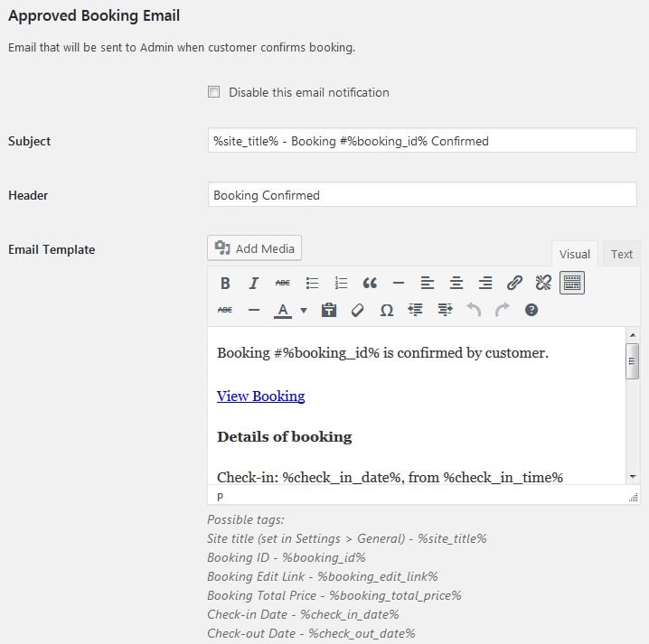Click the remove link icon
Image resolution: width=649 pixels, height=644 pixels.
(543, 283)
